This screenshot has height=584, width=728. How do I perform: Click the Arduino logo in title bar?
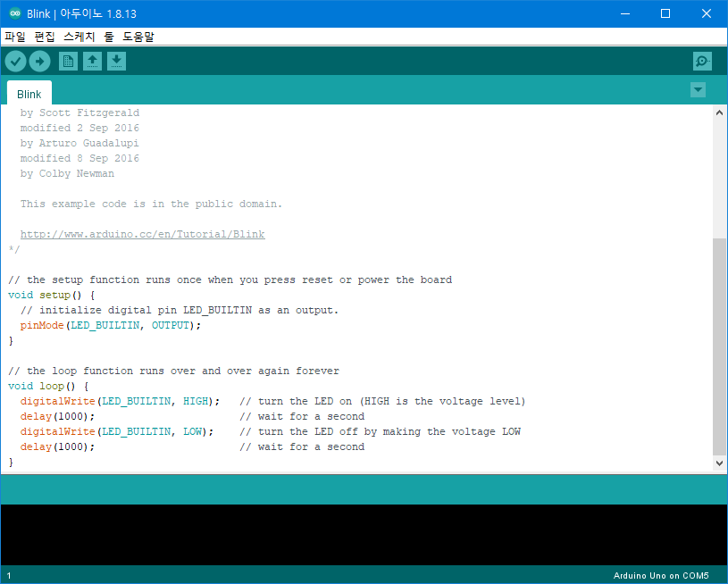(x=15, y=13)
